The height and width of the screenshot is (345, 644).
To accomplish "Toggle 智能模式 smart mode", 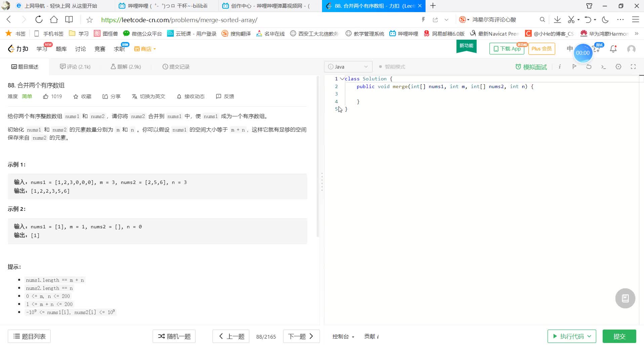I will pos(392,67).
